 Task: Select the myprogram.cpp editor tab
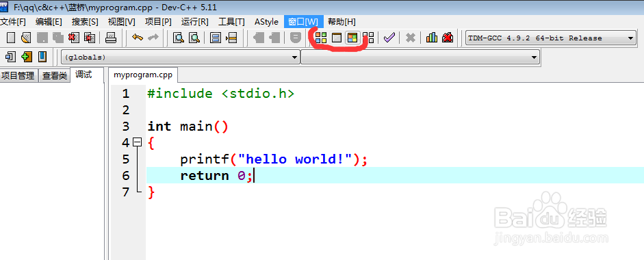tap(143, 75)
